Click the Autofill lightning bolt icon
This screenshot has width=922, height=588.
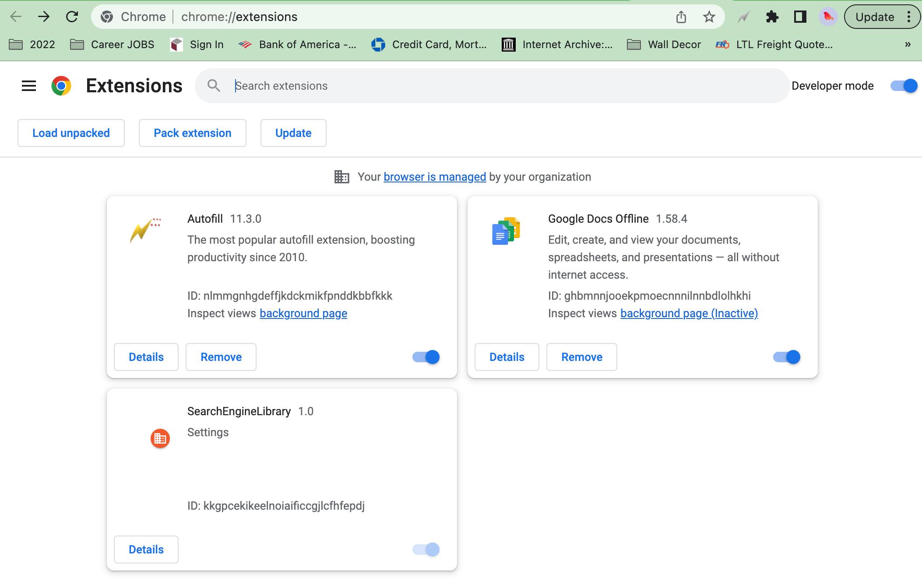pos(145,230)
